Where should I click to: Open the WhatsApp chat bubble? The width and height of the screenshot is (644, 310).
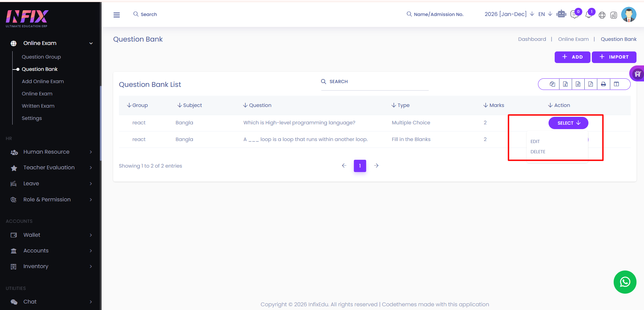tap(625, 282)
